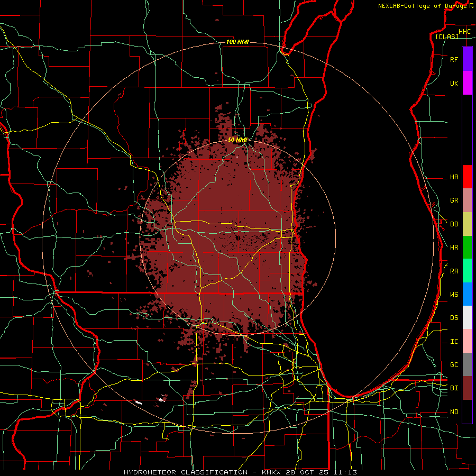Click the 'WS' legend label
Image resolution: width=476 pixels, height=476 pixels.
click(454, 295)
